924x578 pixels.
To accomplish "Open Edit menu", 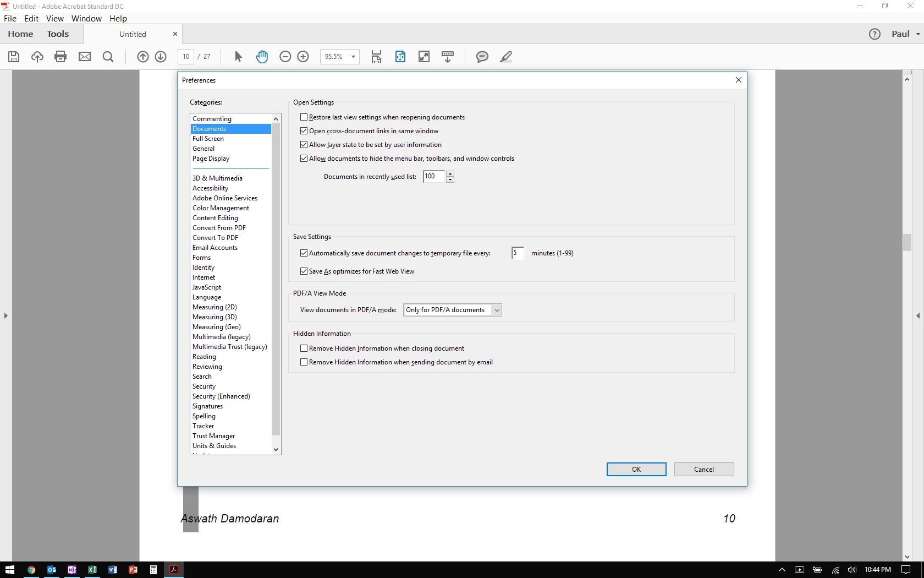I will pos(31,19).
